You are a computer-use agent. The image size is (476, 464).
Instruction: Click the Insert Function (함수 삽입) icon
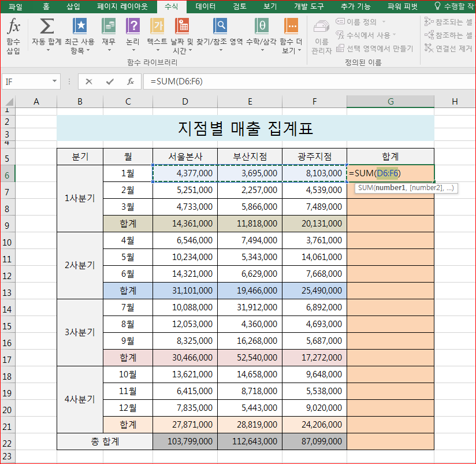13,26
